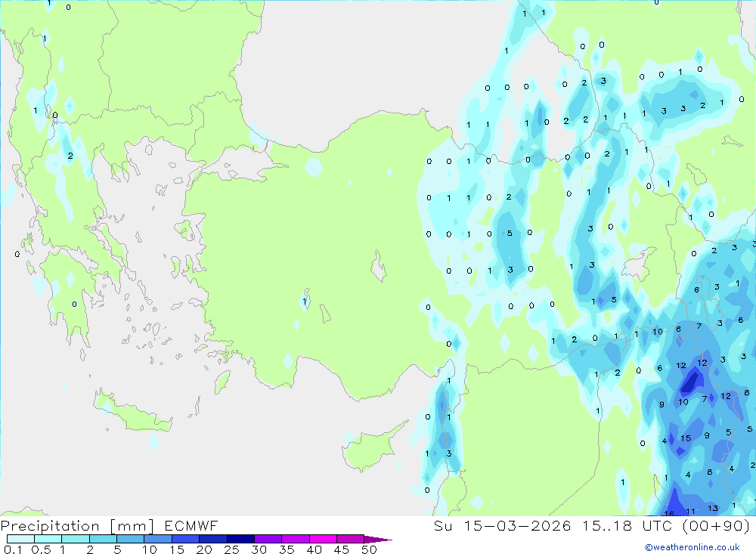The image size is (756, 554).
Task: Pick the 15–20 mm legend color box
Action: pos(186,539)
